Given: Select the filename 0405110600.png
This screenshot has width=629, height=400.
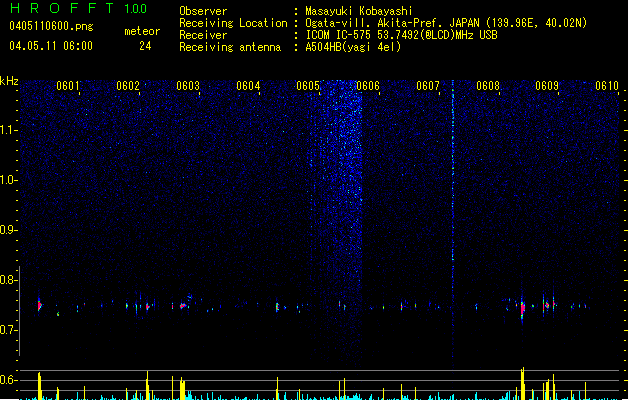Looking at the screenshot, I should coord(51,27).
